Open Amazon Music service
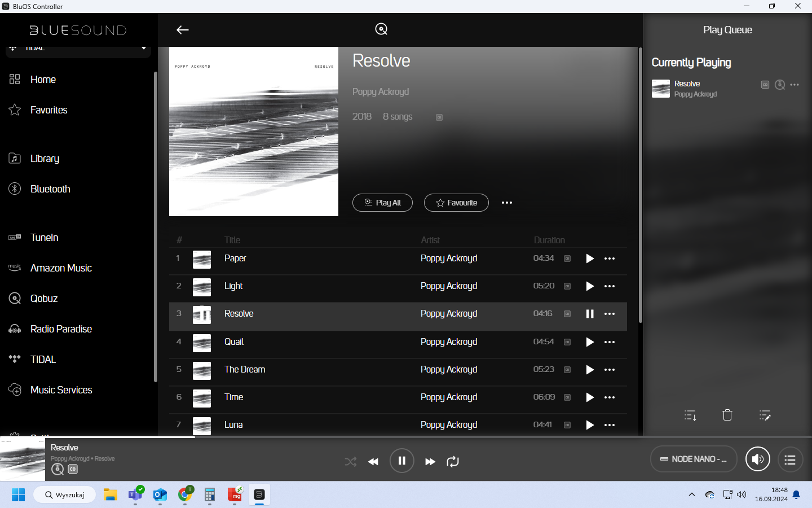Viewport: 812px width, 508px height. pyautogui.click(x=61, y=268)
